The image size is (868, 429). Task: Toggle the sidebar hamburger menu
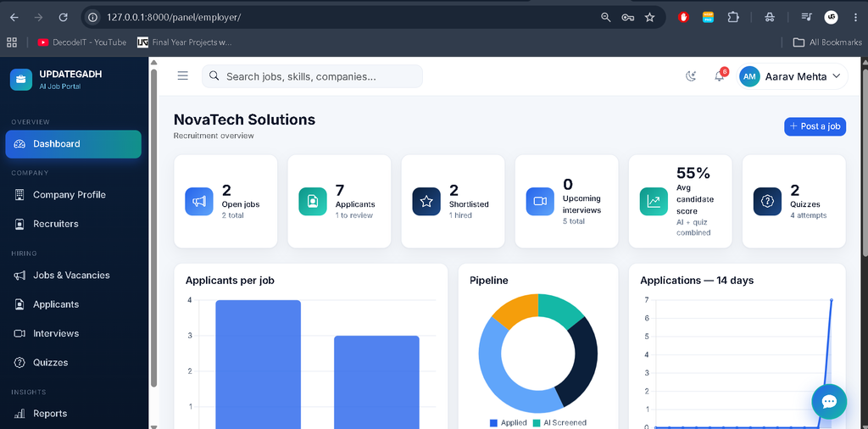click(183, 75)
